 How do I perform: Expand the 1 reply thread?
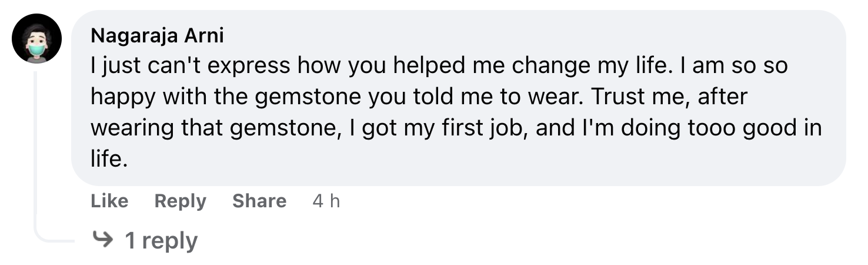coord(161,240)
